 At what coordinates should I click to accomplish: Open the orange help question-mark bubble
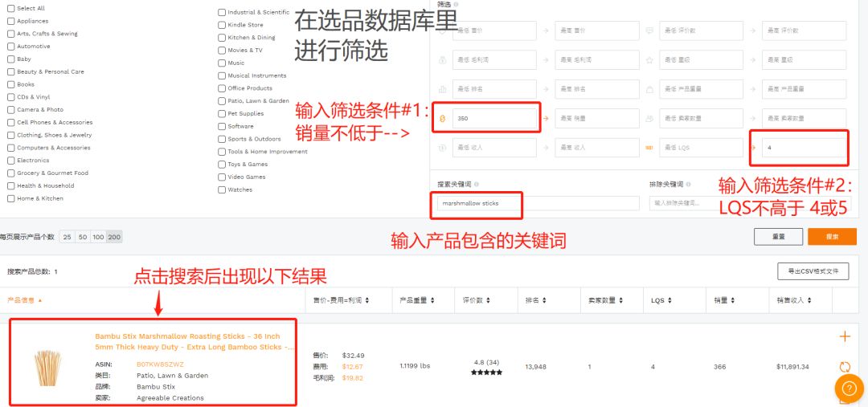pos(849,389)
